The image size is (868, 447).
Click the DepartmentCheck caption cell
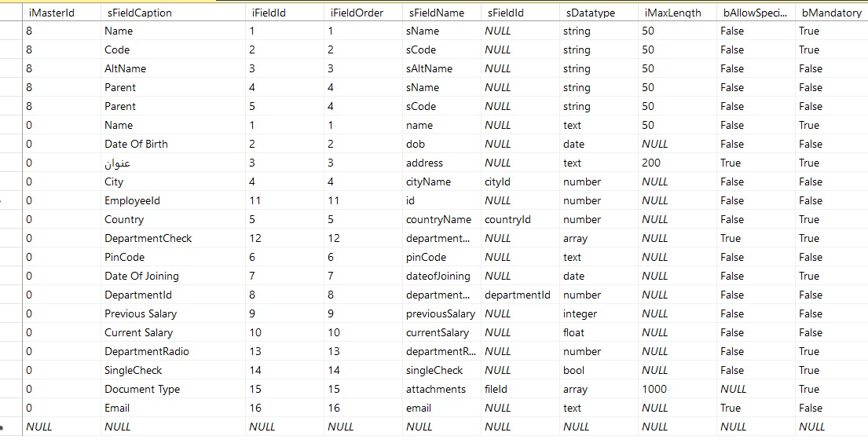click(x=148, y=238)
